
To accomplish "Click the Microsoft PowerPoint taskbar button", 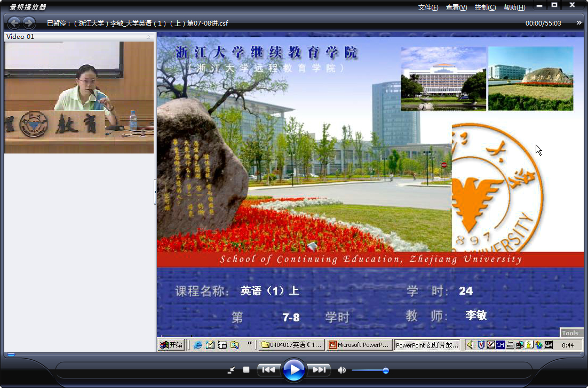I will pyautogui.click(x=360, y=345).
